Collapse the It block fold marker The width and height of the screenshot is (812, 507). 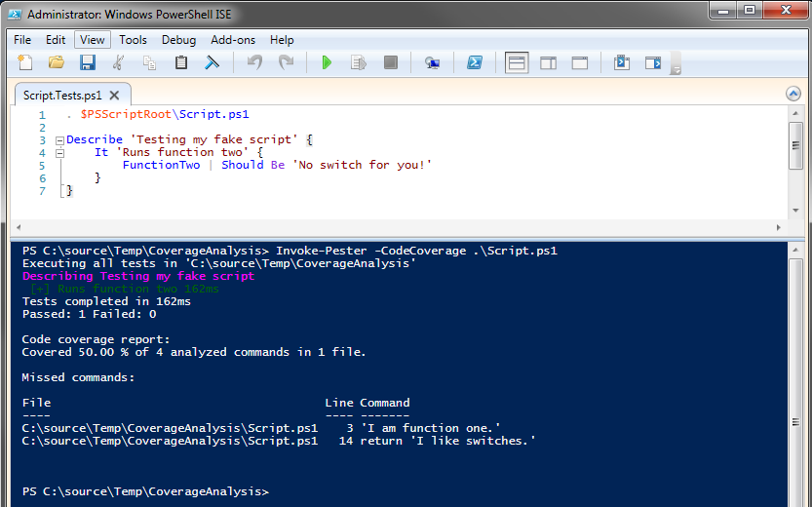coord(60,153)
